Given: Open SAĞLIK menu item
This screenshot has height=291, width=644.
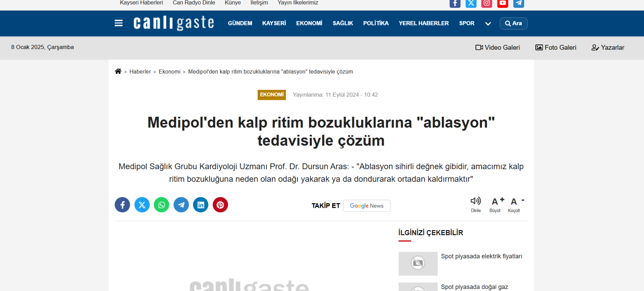Looking at the screenshot, I should [343, 23].
